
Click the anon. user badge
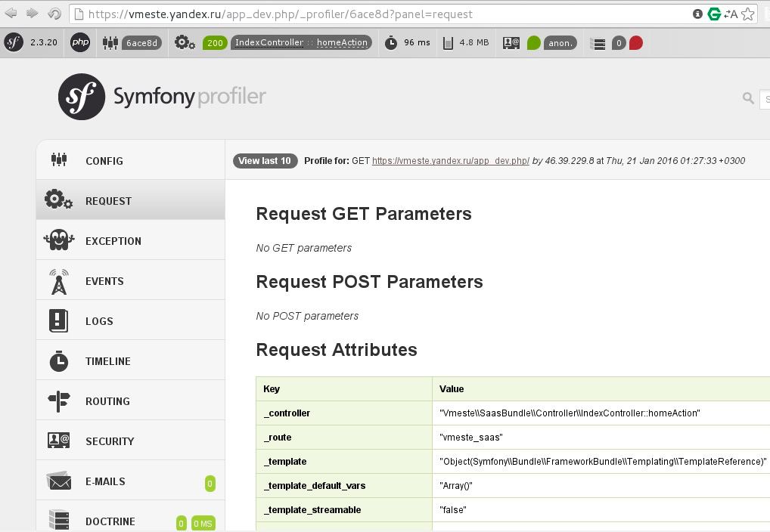(560, 43)
